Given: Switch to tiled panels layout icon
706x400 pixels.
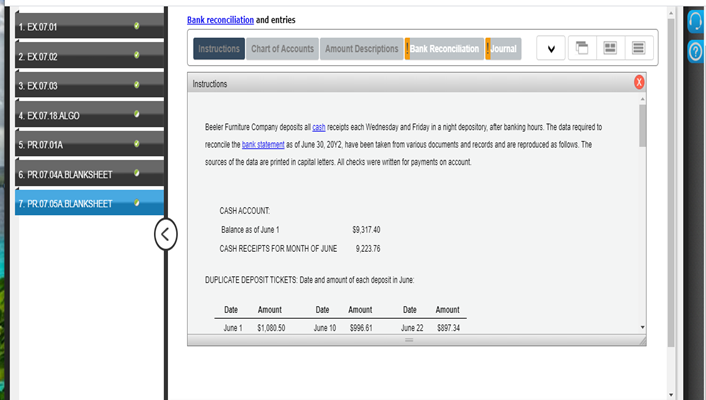Looking at the screenshot, I should click(610, 48).
